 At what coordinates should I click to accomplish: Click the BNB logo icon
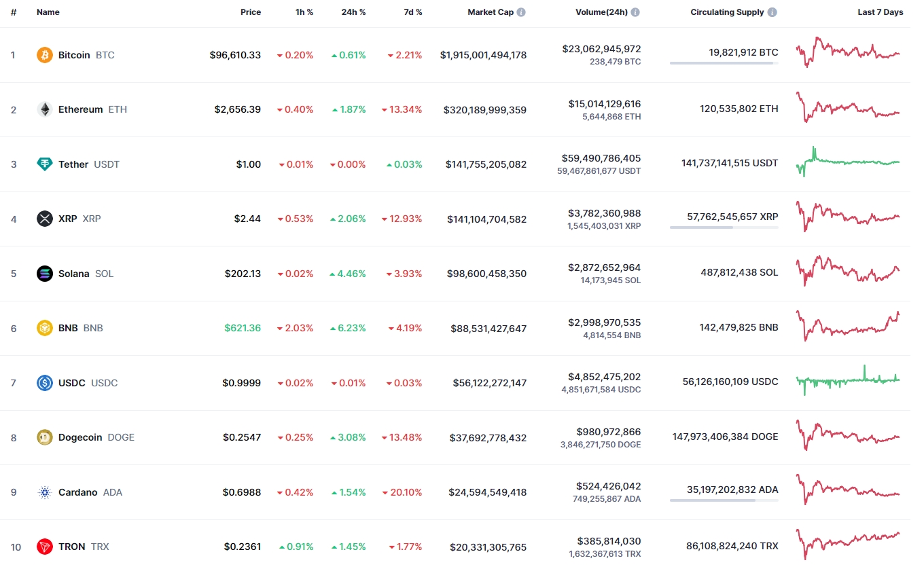pyautogui.click(x=44, y=328)
